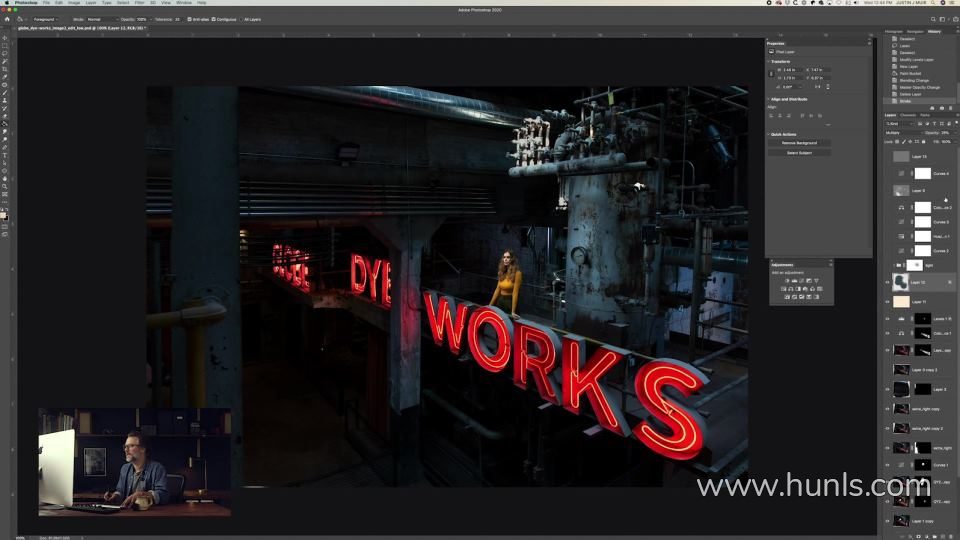Click the workspace switcher icon top right

tap(943, 19)
